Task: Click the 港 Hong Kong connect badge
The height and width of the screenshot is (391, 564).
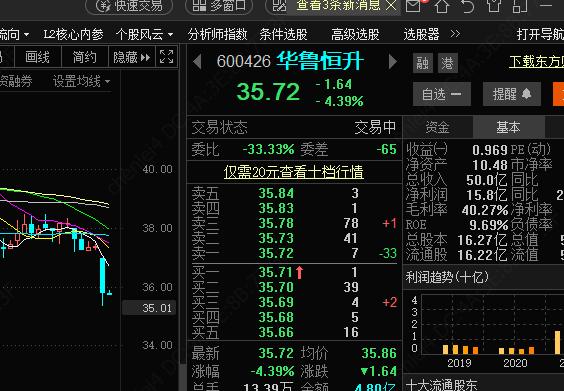Action: (x=447, y=63)
